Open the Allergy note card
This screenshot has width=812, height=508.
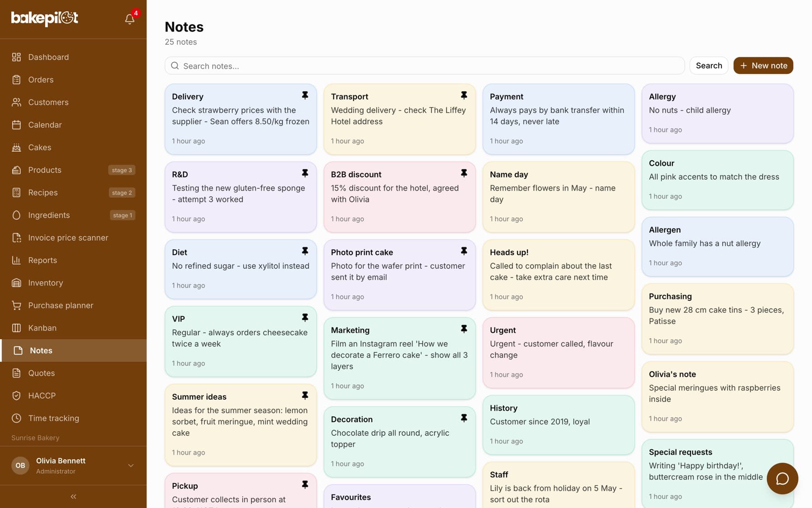click(x=717, y=113)
